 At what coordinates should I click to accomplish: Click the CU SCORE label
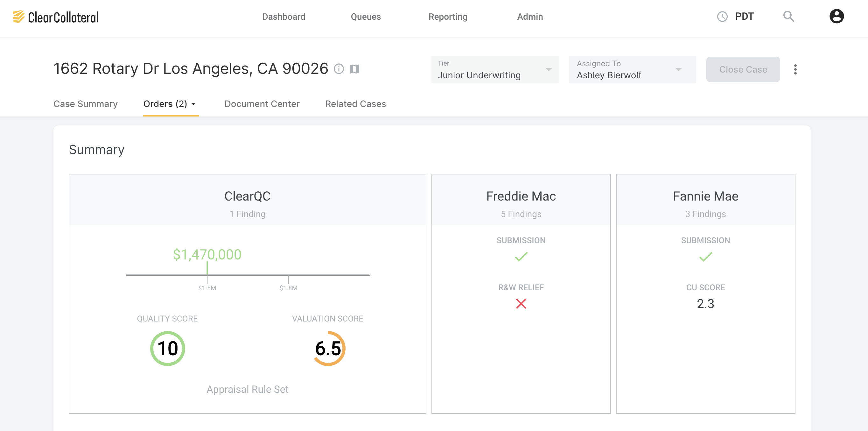(706, 287)
